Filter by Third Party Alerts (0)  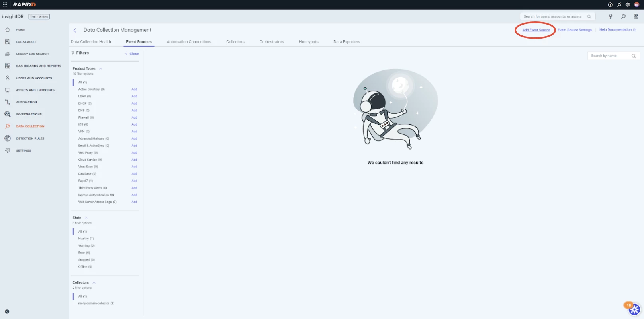pyautogui.click(x=92, y=188)
